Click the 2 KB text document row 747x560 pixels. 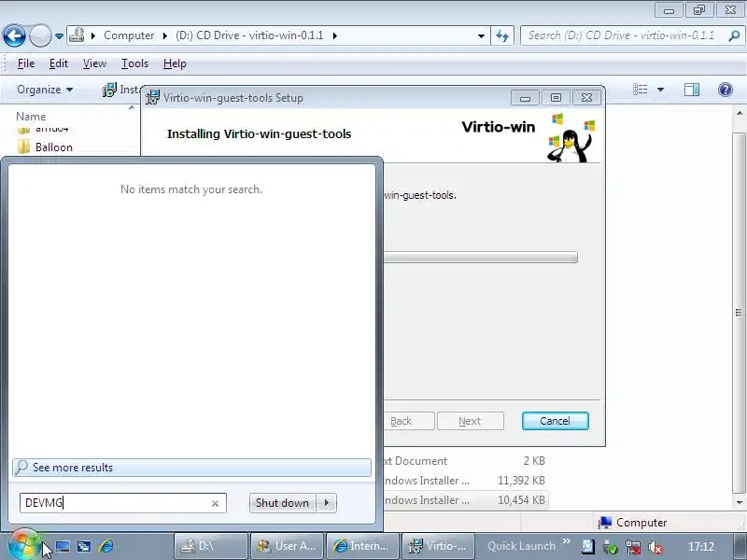pos(464,461)
